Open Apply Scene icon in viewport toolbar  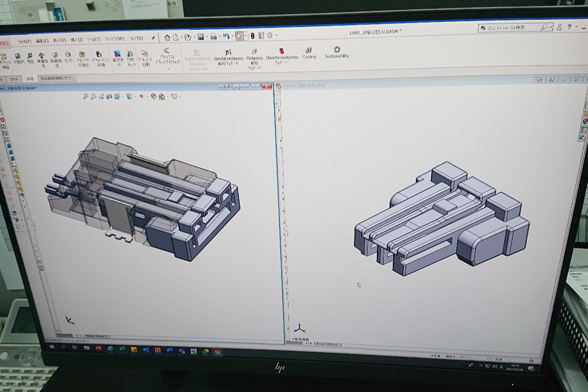(x=162, y=97)
